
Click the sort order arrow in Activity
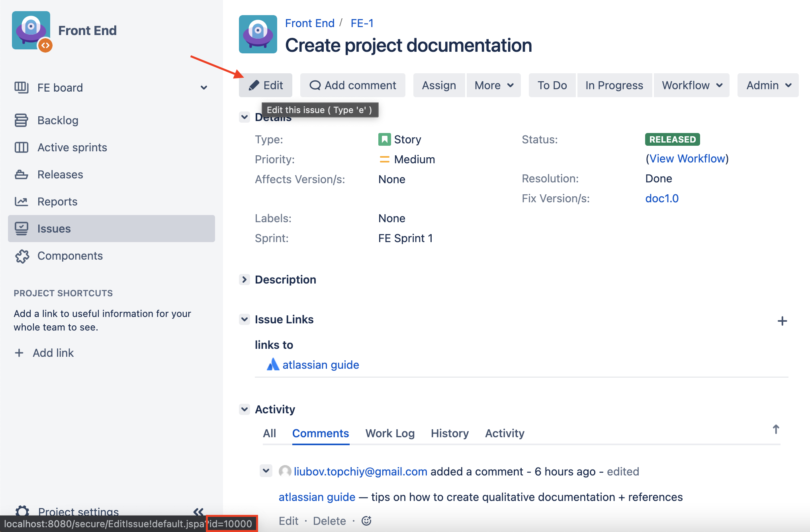[x=776, y=429]
